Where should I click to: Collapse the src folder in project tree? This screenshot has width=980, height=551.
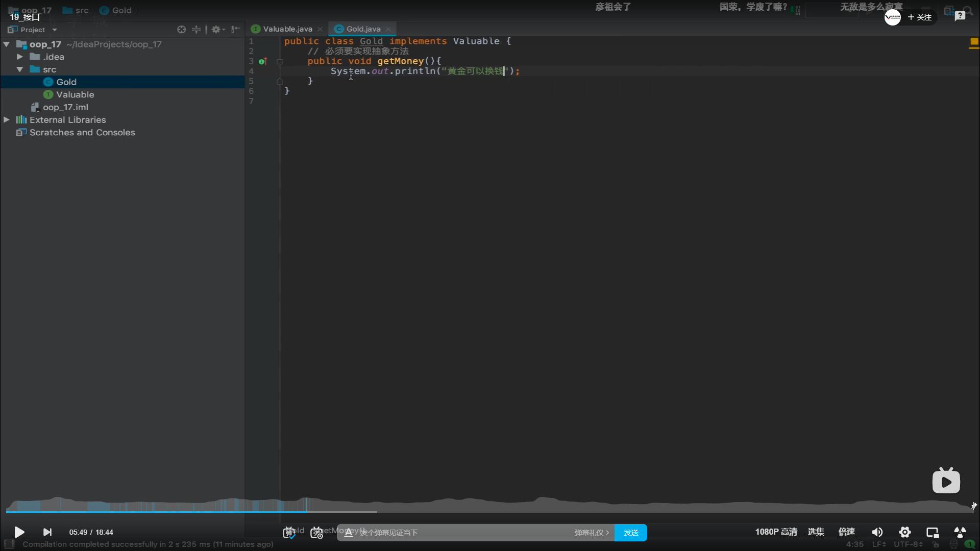click(20, 69)
